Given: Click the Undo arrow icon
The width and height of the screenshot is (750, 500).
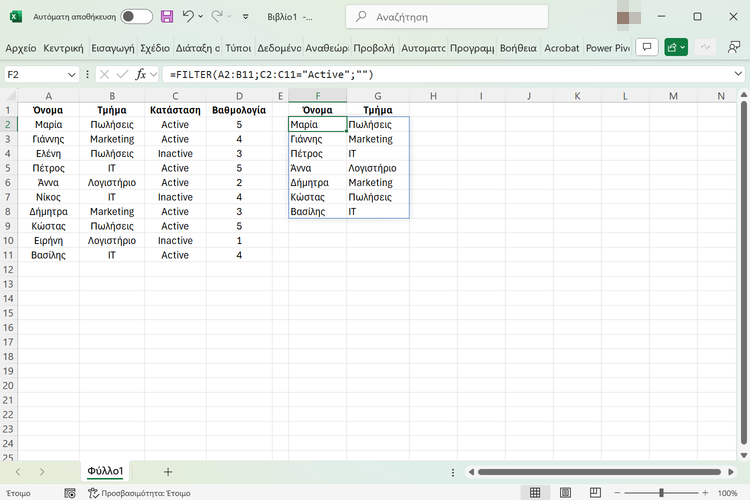Looking at the screenshot, I should click(x=188, y=17).
